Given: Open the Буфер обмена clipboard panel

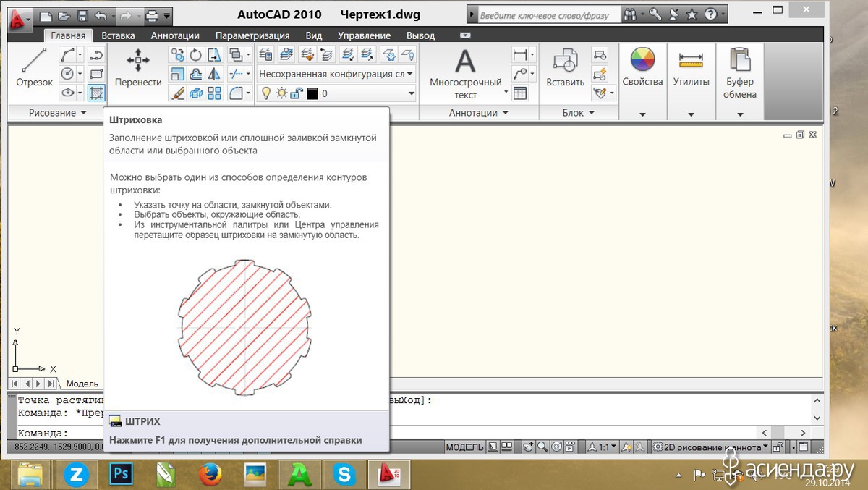Looking at the screenshot, I should pos(740,73).
